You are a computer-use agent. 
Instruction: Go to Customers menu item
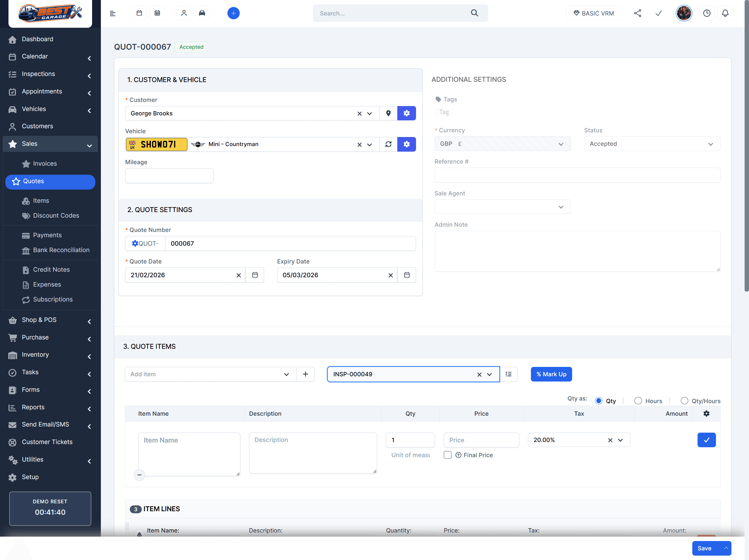(x=37, y=126)
